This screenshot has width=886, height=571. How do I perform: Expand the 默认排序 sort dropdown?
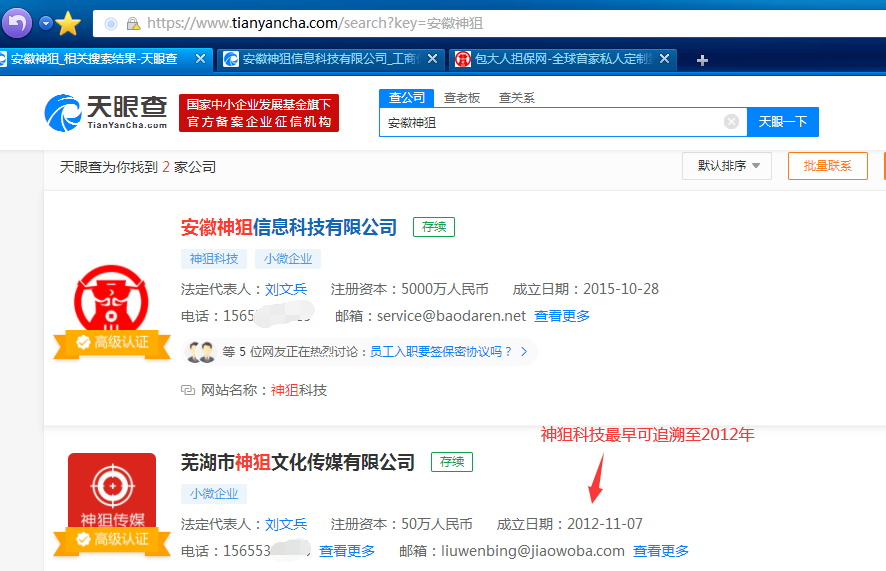[727, 166]
